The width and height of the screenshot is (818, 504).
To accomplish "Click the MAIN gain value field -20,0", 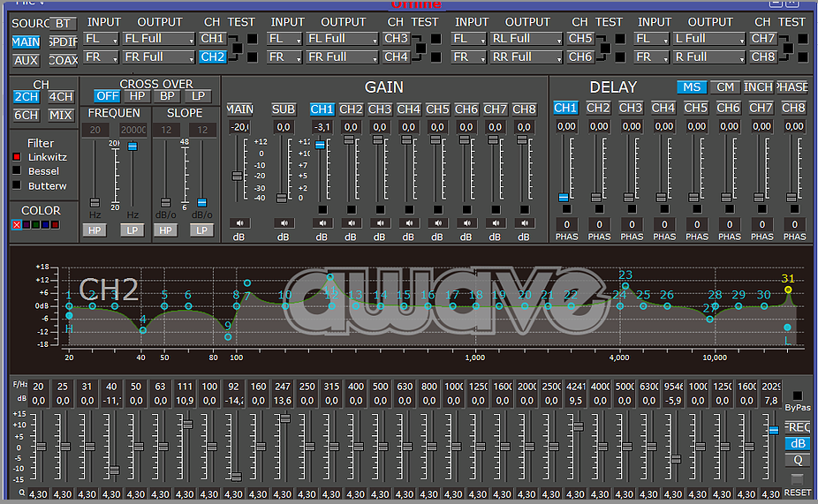I will (x=240, y=126).
